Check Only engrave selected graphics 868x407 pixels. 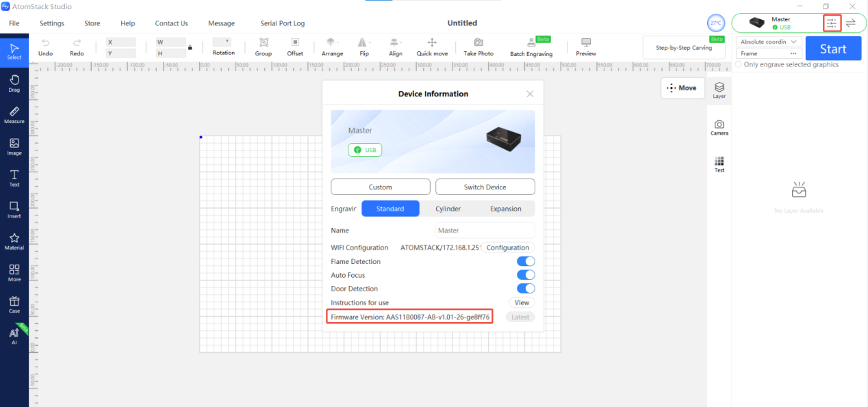[x=739, y=64]
